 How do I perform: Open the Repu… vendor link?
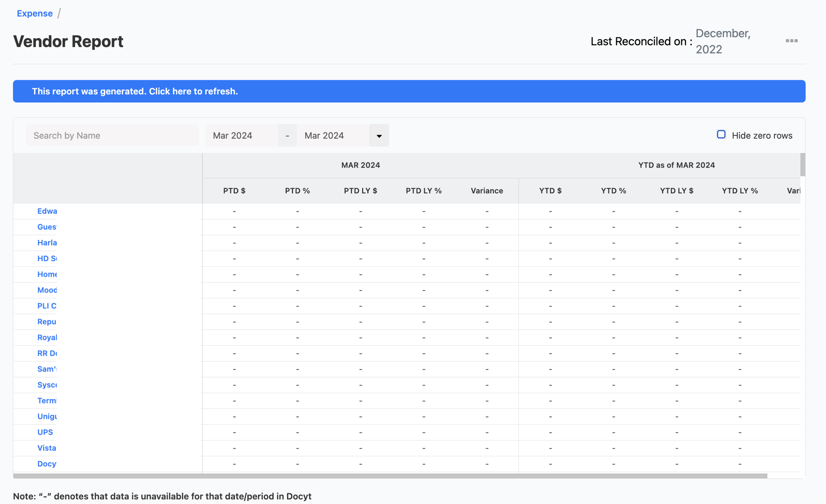(47, 322)
